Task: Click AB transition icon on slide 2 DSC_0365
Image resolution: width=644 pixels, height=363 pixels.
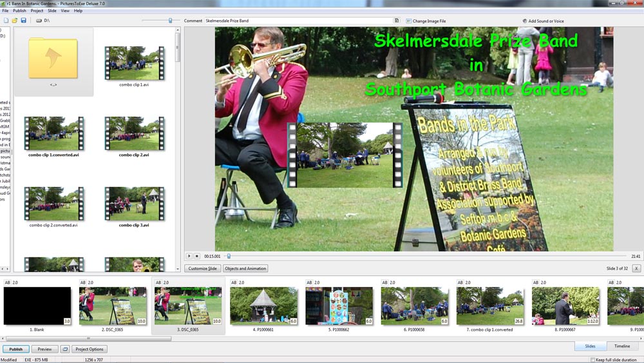Action: point(83,282)
